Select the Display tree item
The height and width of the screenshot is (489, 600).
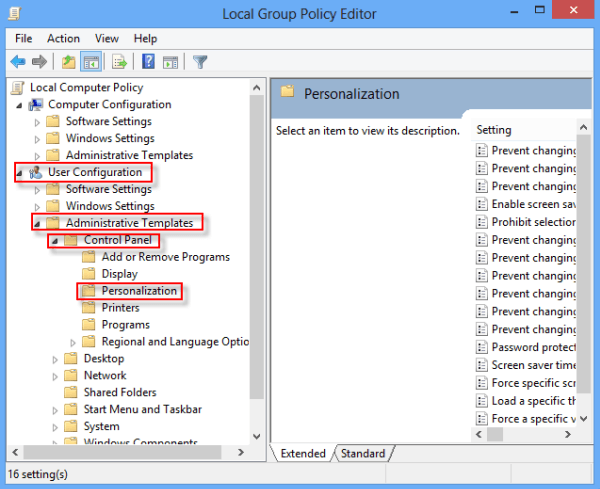click(x=119, y=274)
